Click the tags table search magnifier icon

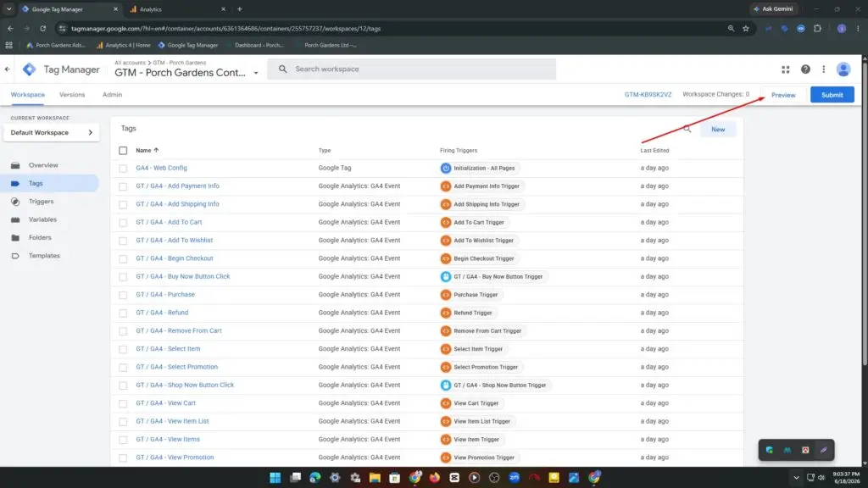(687, 129)
